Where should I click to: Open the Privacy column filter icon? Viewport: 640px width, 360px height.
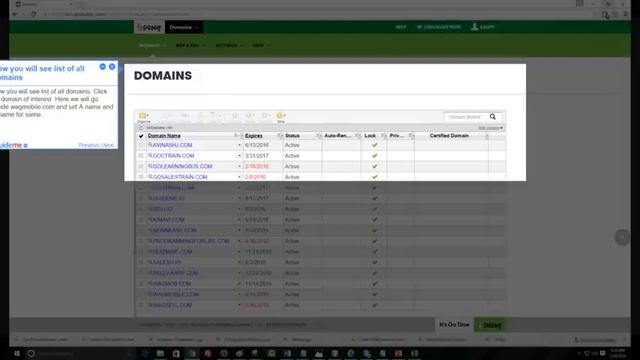point(411,136)
